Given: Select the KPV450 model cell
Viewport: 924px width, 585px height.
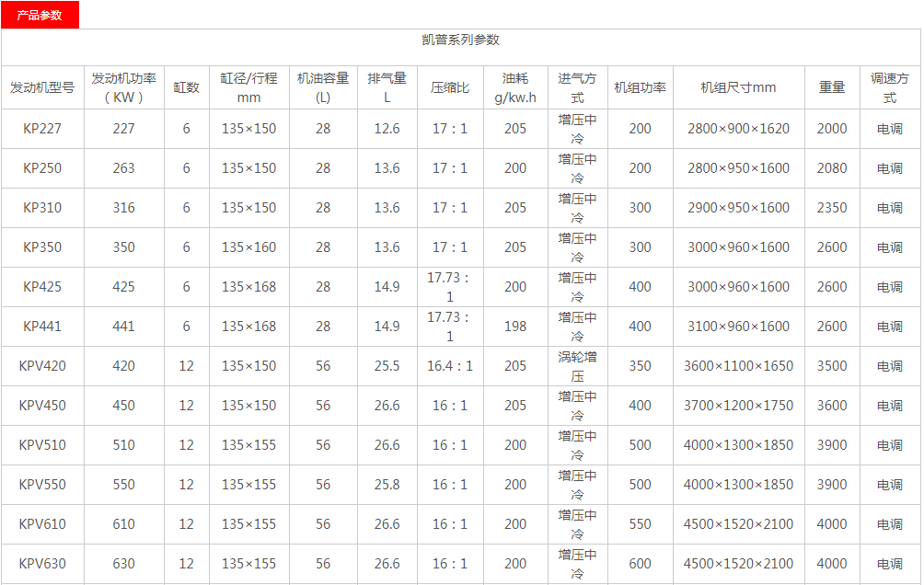Looking at the screenshot, I should [x=42, y=406].
